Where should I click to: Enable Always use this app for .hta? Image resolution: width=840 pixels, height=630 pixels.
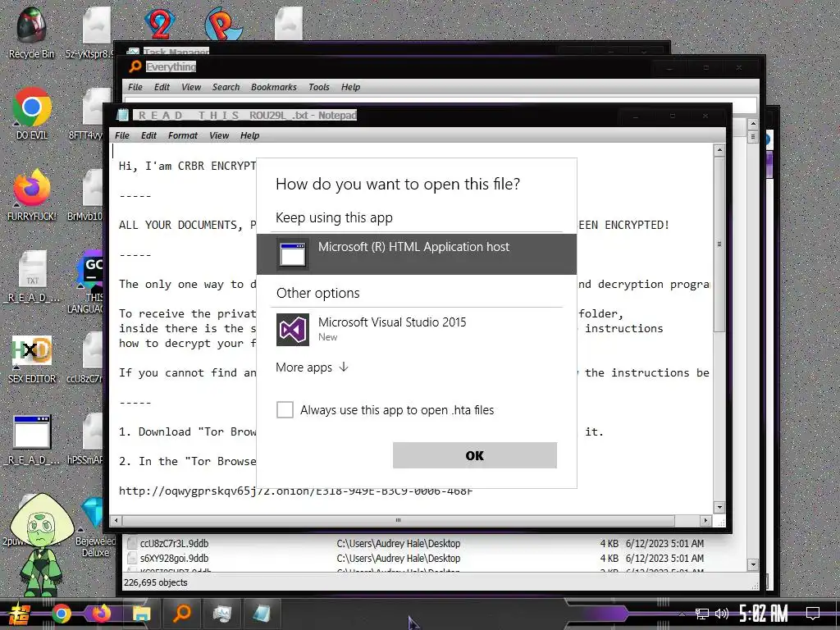click(285, 410)
